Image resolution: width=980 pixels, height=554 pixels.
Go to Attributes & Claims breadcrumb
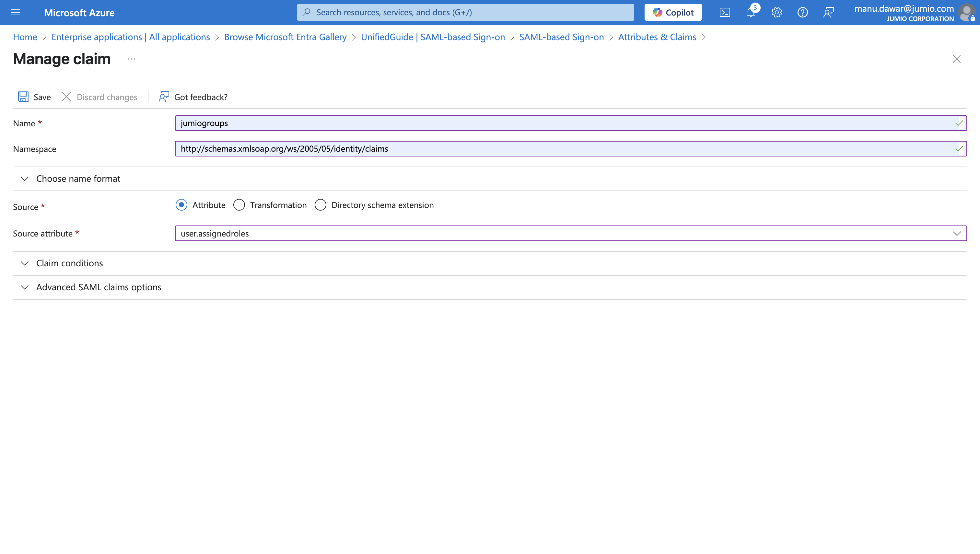pos(657,37)
